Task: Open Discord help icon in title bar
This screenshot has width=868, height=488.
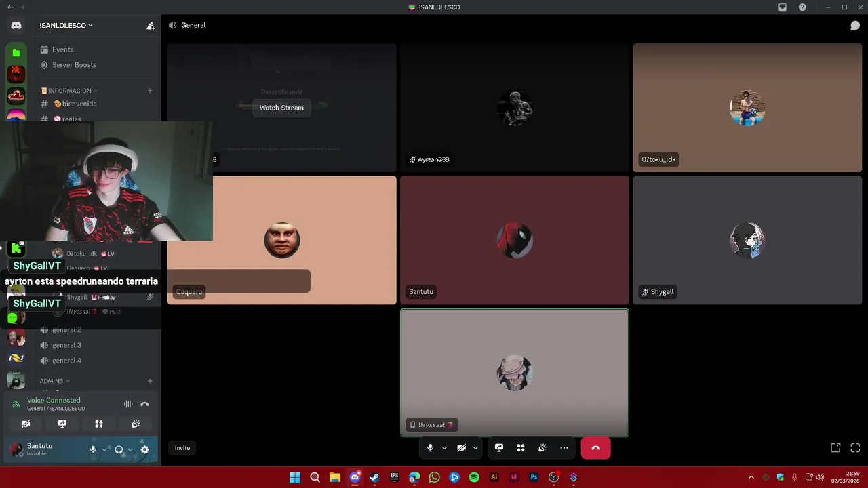Action: [802, 7]
